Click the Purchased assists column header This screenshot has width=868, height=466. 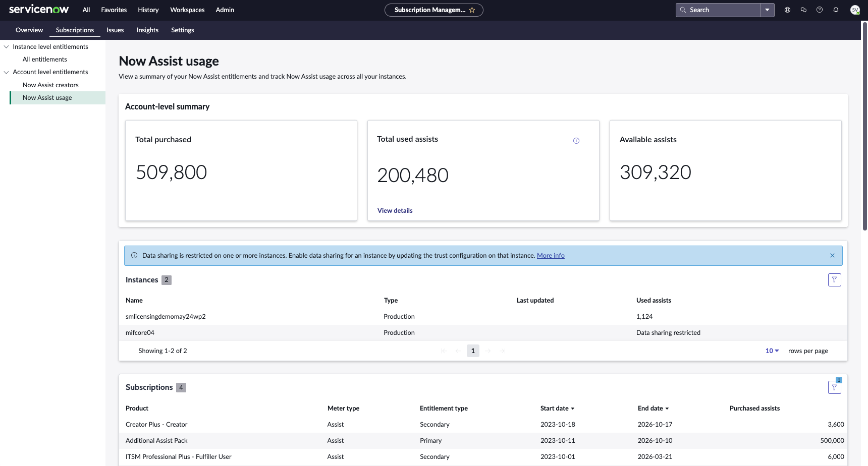[x=754, y=409]
